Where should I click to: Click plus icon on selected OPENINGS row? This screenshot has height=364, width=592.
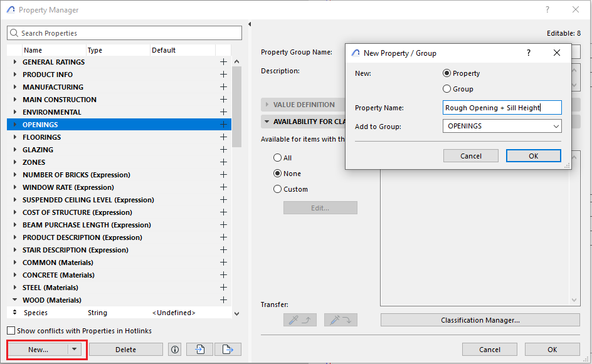click(223, 125)
